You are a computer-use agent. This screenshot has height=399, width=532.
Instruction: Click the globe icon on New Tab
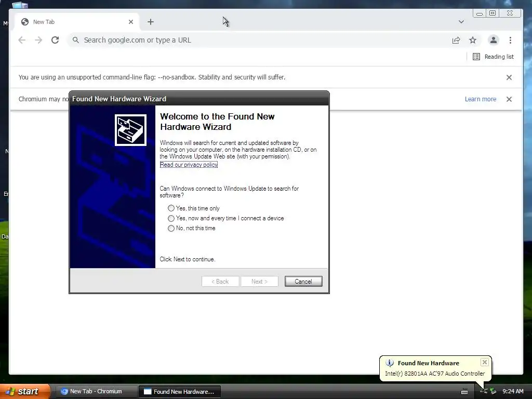pos(25,22)
